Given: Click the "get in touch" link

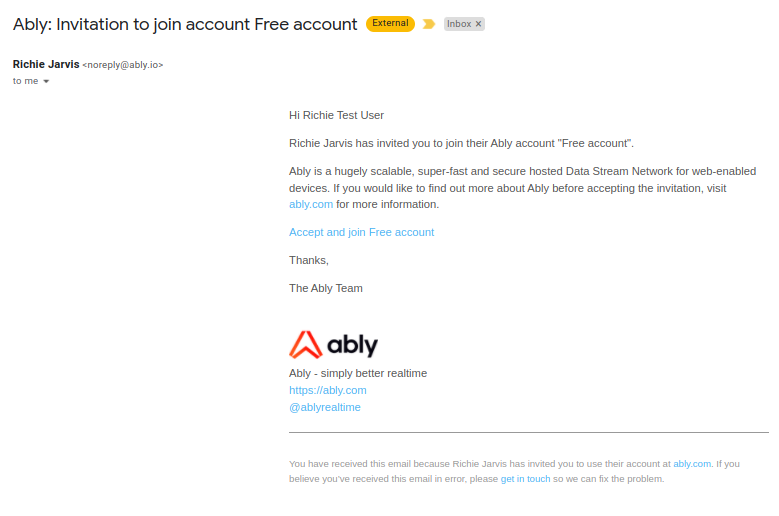Looking at the screenshot, I should tap(526, 479).
